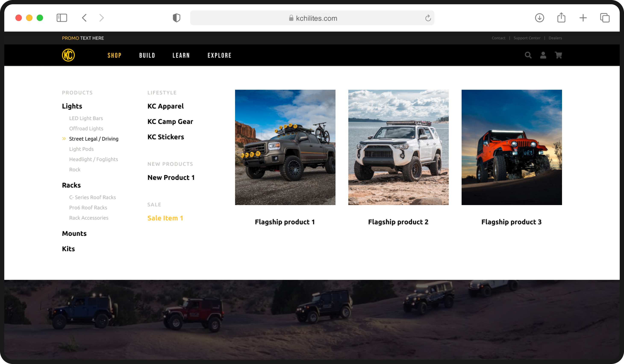This screenshot has width=624, height=364.
Task: Open the downloads icon in Safari toolbar
Action: point(539,18)
